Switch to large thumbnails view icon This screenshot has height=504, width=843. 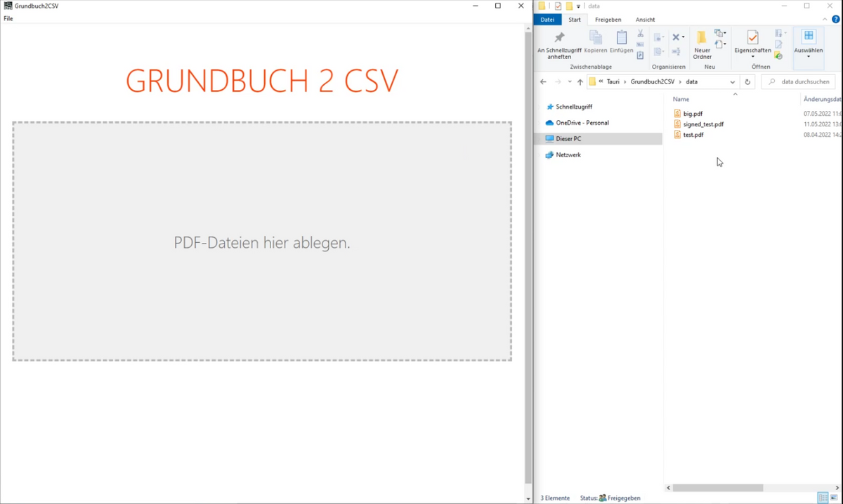[834, 498]
